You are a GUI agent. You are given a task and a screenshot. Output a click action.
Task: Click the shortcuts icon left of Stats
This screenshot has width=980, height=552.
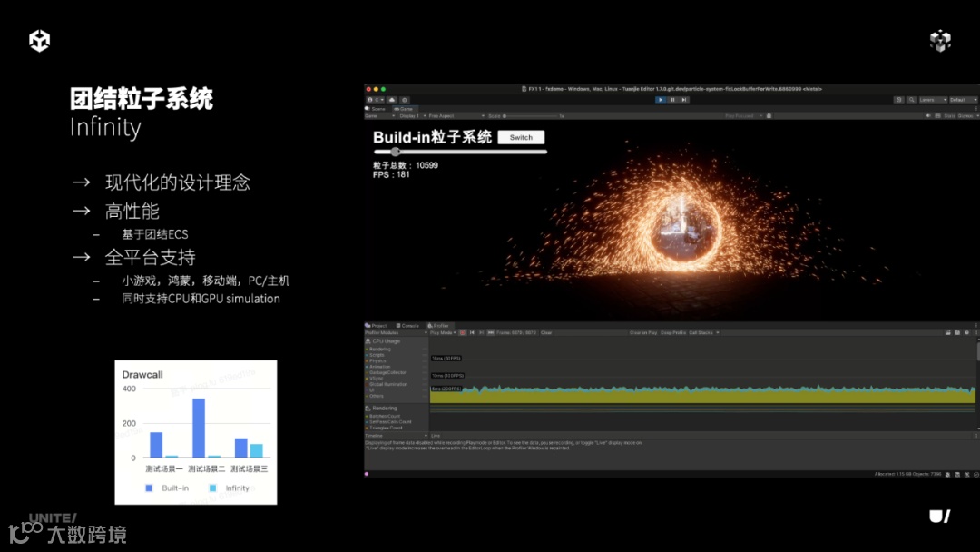pos(937,115)
